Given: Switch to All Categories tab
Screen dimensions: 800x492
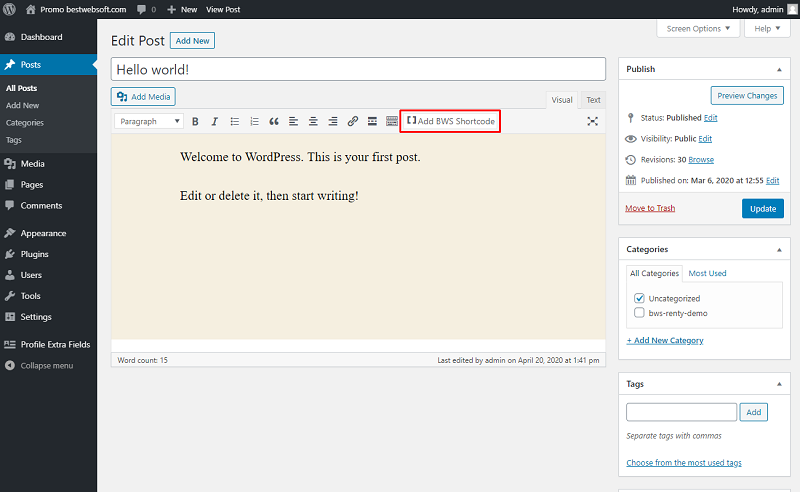Looking at the screenshot, I should 654,273.
